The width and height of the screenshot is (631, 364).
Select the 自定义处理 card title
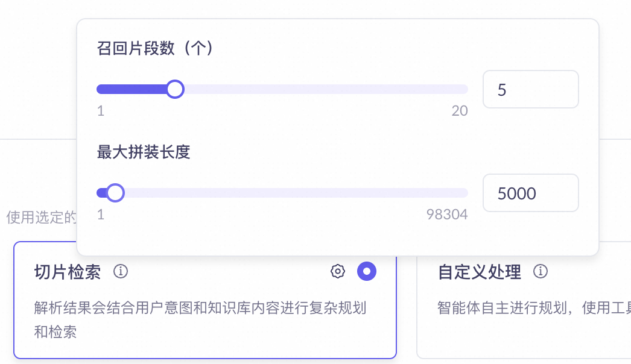pos(480,272)
